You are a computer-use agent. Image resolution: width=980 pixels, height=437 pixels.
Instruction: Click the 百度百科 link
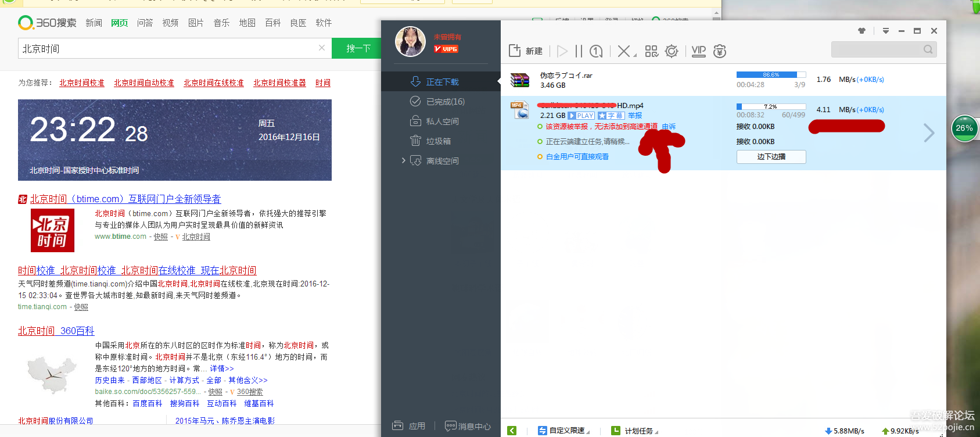click(x=148, y=403)
